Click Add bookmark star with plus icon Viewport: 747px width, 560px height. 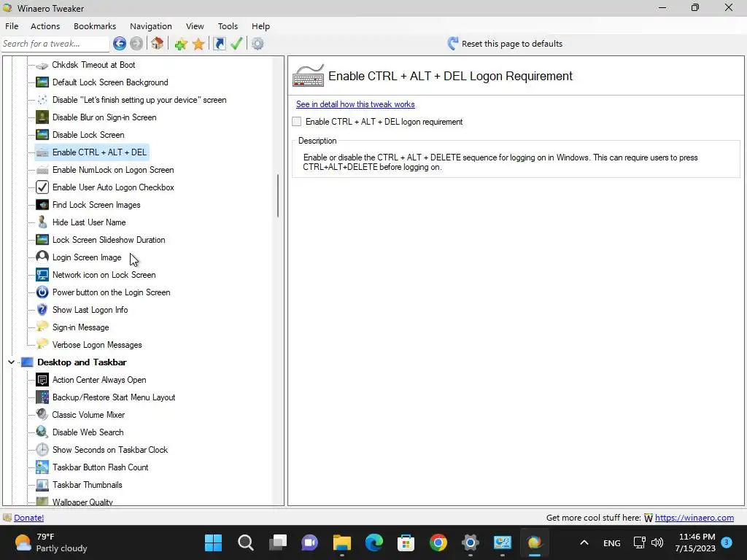(x=181, y=44)
